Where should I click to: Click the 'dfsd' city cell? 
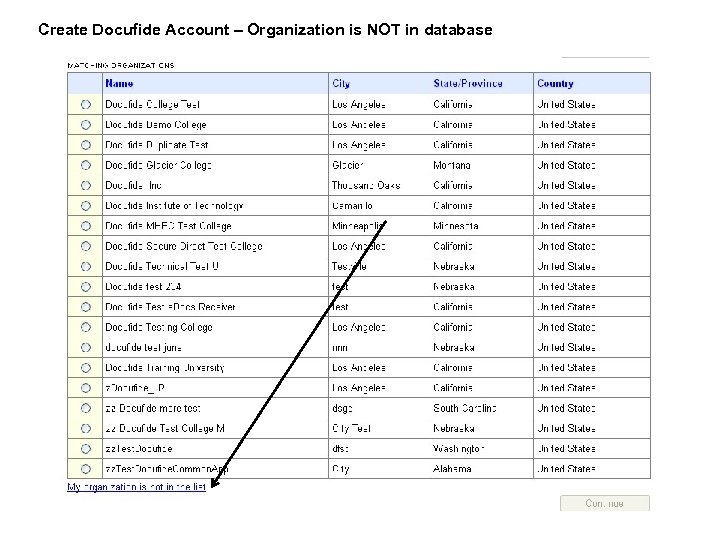(340, 449)
